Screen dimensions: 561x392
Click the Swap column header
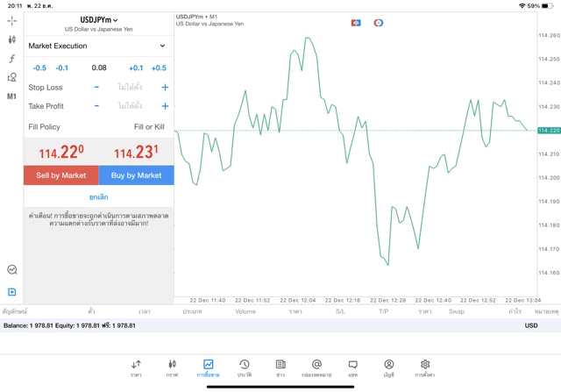pyautogui.click(x=457, y=311)
